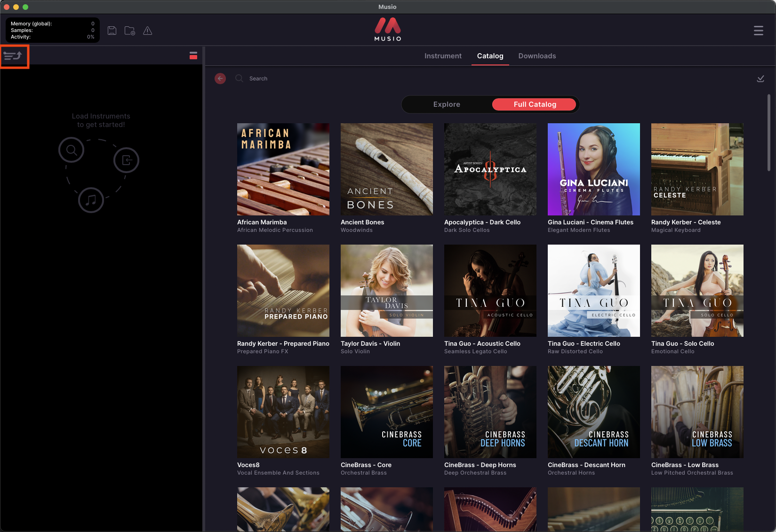Click the red back arrow button
The height and width of the screenshot is (532, 776).
220,79
